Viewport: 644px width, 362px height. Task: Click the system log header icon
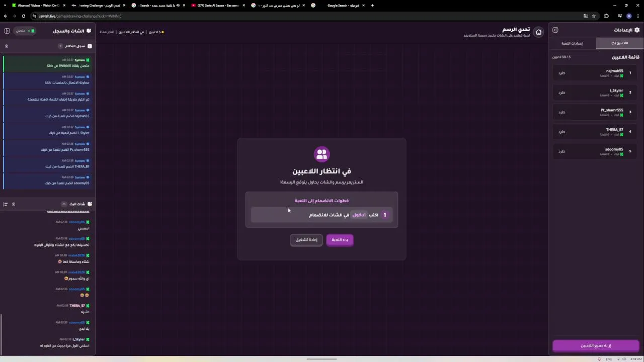(90, 46)
